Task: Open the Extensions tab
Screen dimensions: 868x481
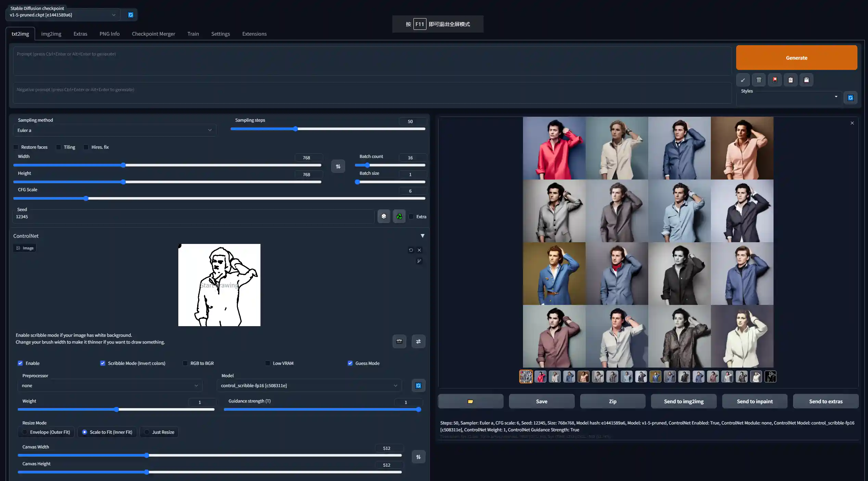Action: coord(254,34)
